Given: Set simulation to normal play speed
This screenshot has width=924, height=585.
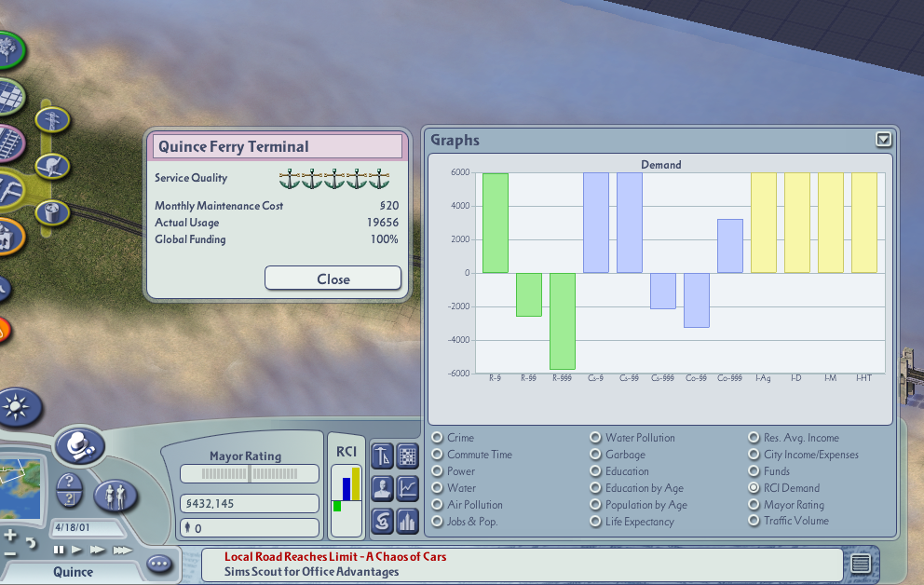Looking at the screenshot, I should pos(77,551).
